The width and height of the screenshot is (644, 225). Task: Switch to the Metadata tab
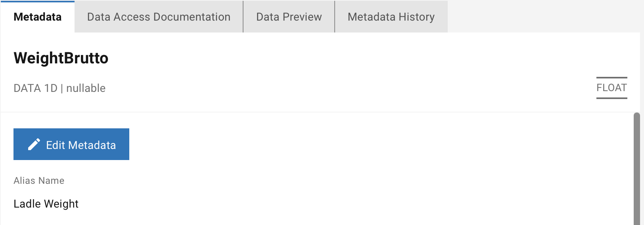(38, 17)
